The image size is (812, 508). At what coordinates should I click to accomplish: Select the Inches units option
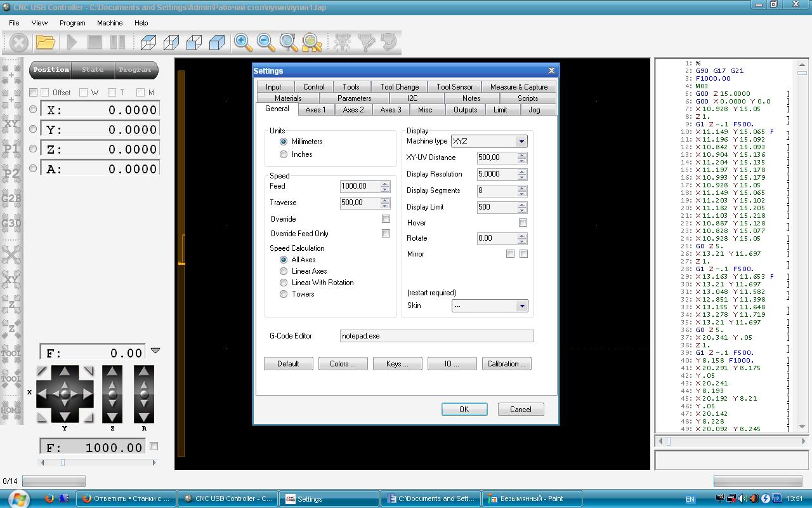click(284, 154)
